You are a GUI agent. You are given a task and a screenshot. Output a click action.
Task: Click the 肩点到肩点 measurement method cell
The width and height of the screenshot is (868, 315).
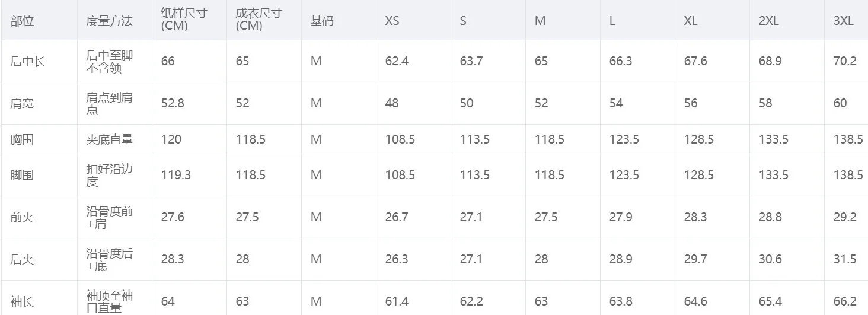tap(110, 103)
